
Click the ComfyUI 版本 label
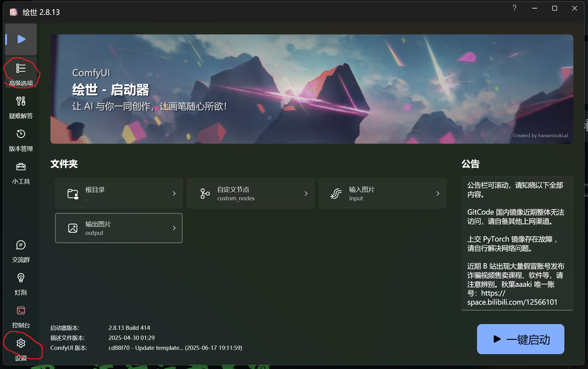click(68, 348)
